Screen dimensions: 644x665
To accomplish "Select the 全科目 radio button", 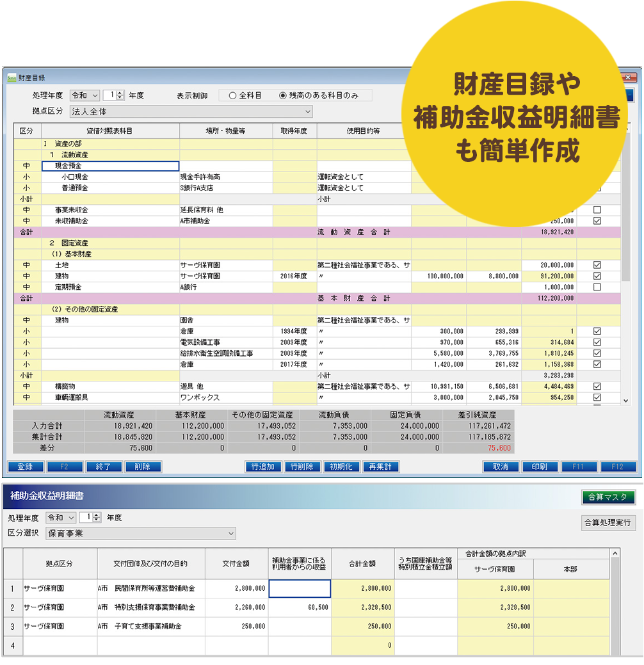I will [x=232, y=95].
